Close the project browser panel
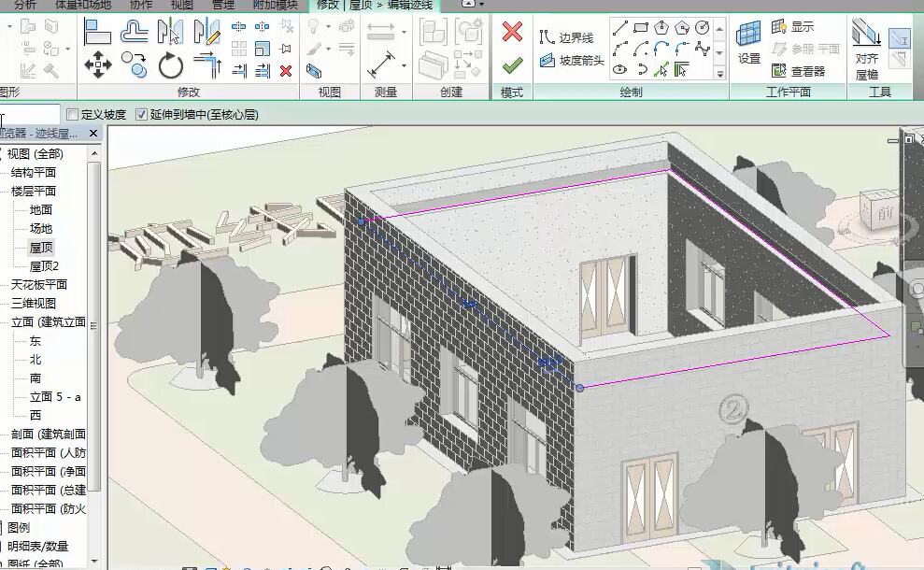The height and width of the screenshot is (570, 924). (93, 134)
